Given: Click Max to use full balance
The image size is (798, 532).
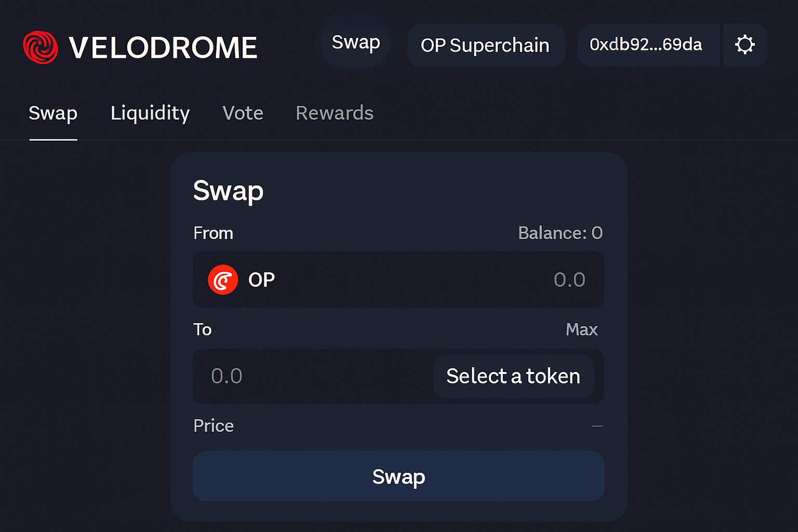Looking at the screenshot, I should click(x=581, y=329).
